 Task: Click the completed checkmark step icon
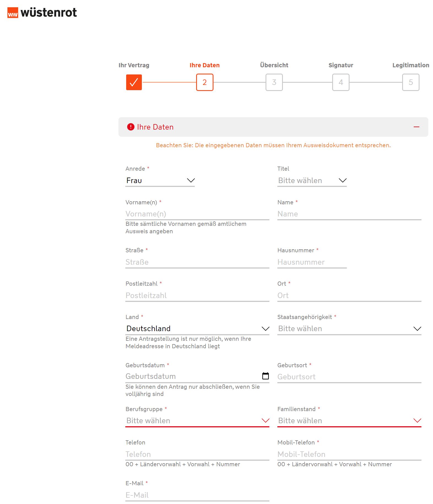point(134,82)
